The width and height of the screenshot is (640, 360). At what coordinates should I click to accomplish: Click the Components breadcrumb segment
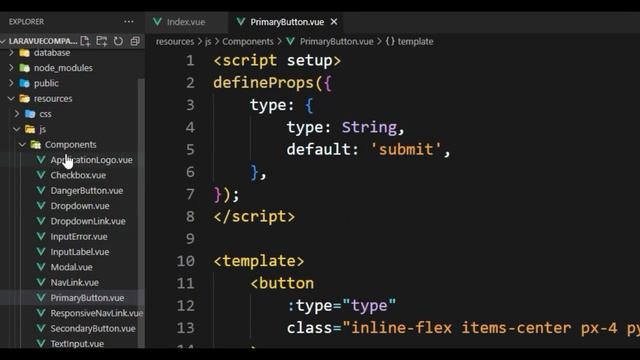click(x=248, y=41)
